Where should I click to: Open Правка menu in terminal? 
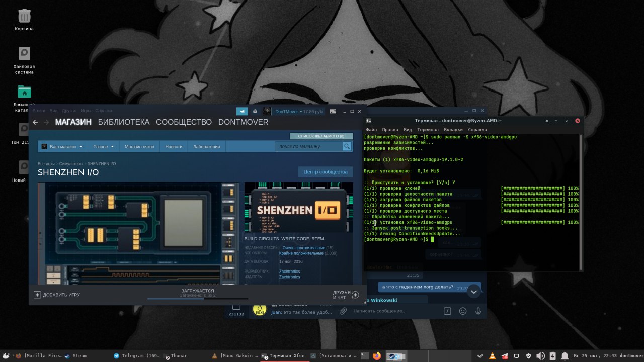coord(390,130)
